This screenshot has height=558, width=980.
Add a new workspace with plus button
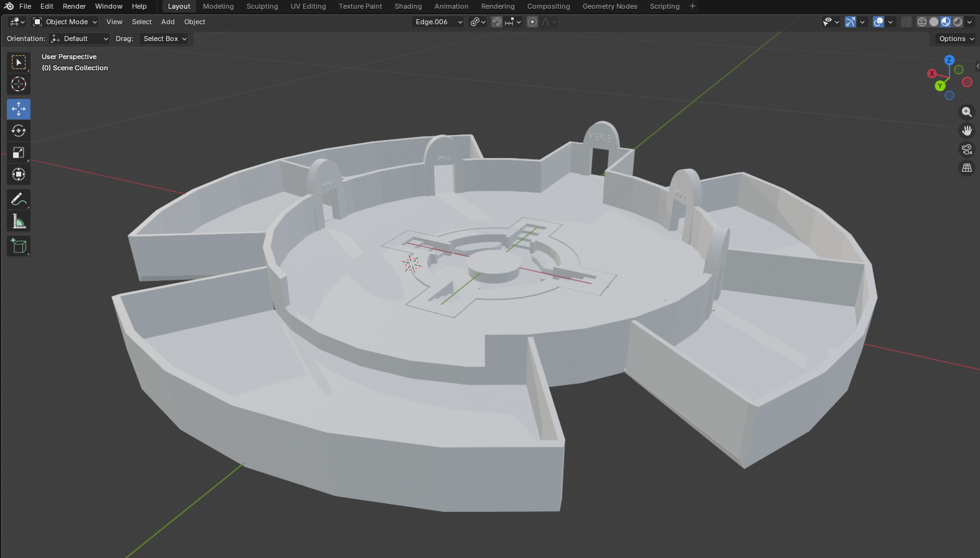[692, 6]
